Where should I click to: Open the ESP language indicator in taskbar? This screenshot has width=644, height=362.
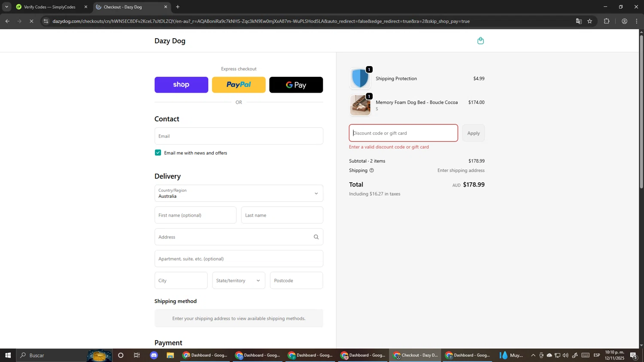(x=597, y=355)
